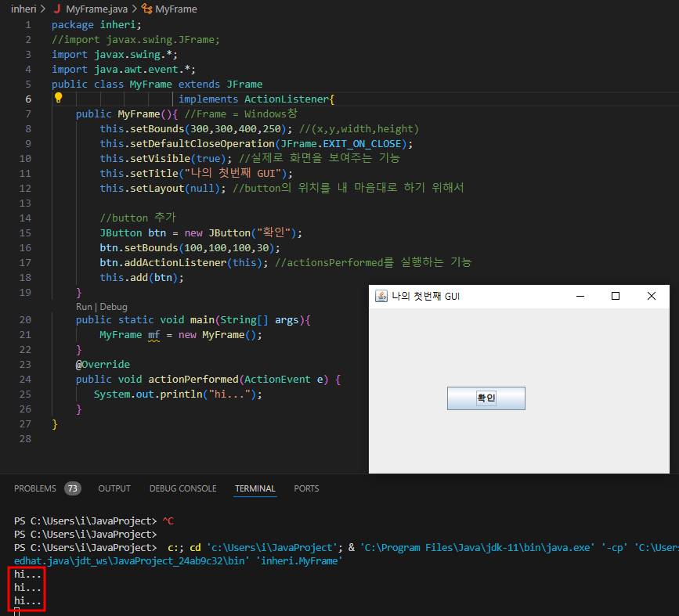Click the lightbulb quick-fix icon on line 6
The image size is (679, 616).
pyautogui.click(x=59, y=98)
